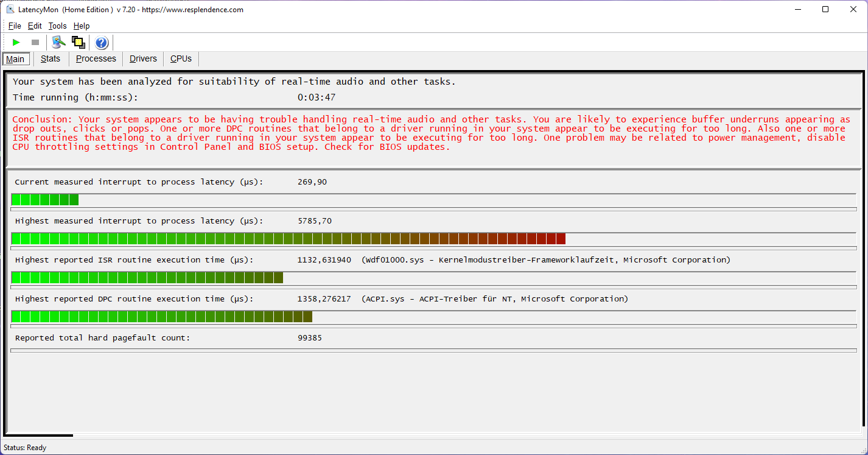
Task: Click 'Current measured interrupt to process latency' label
Action: point(139,182)
